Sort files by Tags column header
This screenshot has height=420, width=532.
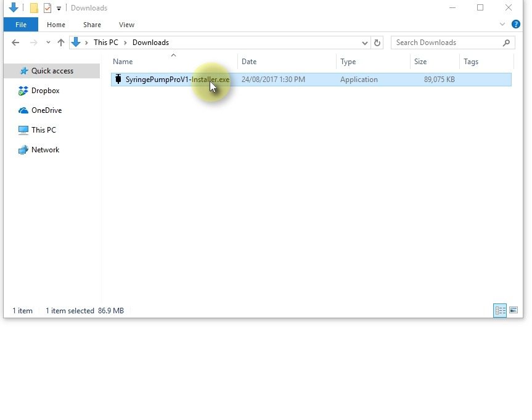[x=486, y=62]
